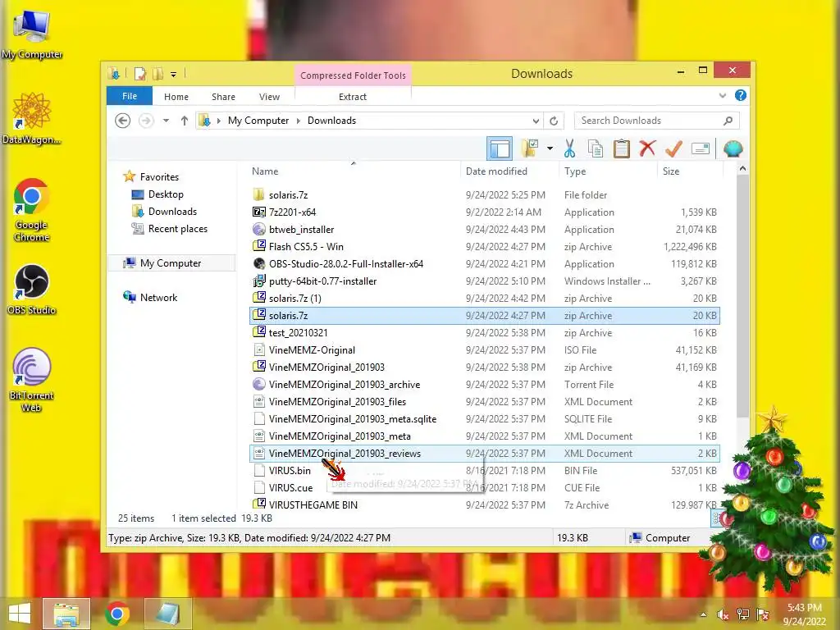Viewport: 840px width, 630px height.
Task: Select the Flash CS5.5 - Win archive
Action: tap(485, 246)
